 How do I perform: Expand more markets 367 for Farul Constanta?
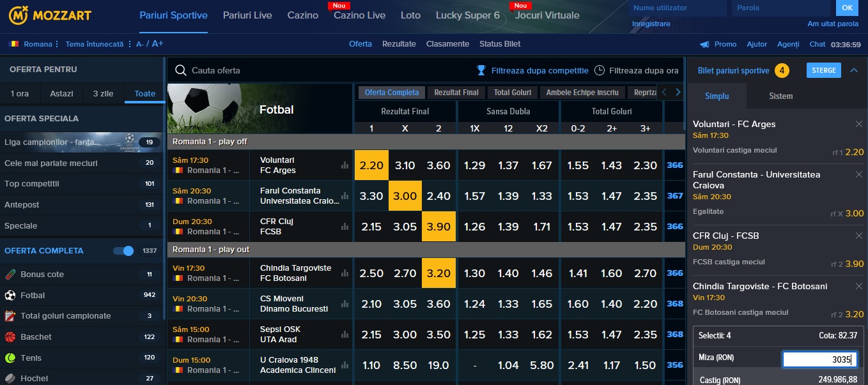click(x=675, y=196)
